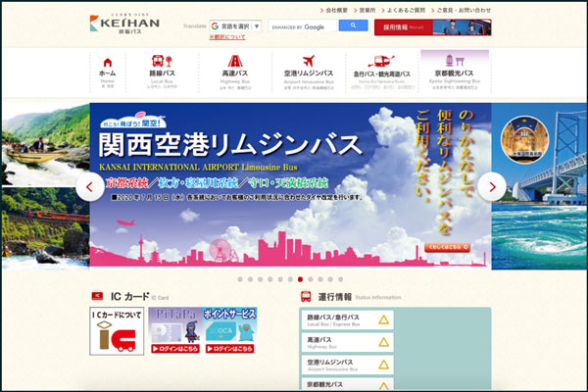
Task: Open the ICカードについて banner
Action: [117, 330]
